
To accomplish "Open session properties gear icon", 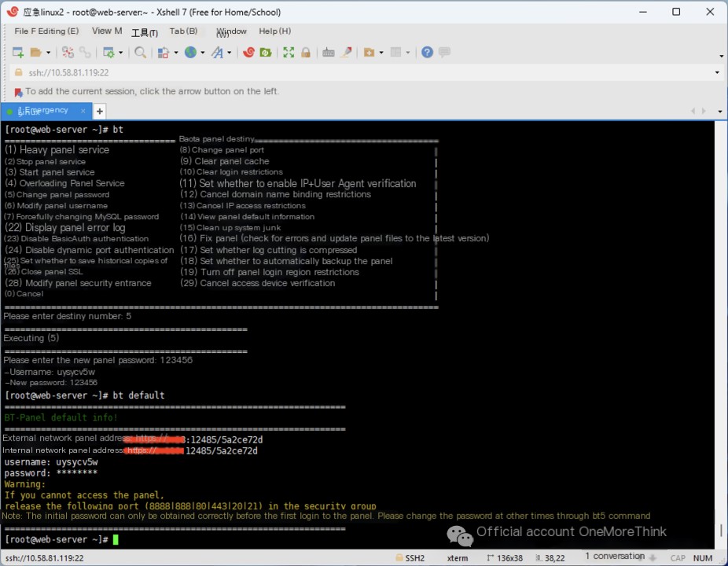I will coord(108,53).
